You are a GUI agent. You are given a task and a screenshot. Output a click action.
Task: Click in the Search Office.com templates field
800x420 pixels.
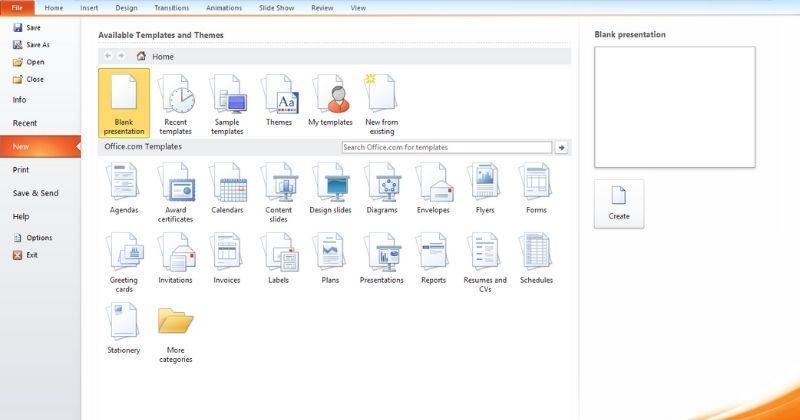pos(446,147)
